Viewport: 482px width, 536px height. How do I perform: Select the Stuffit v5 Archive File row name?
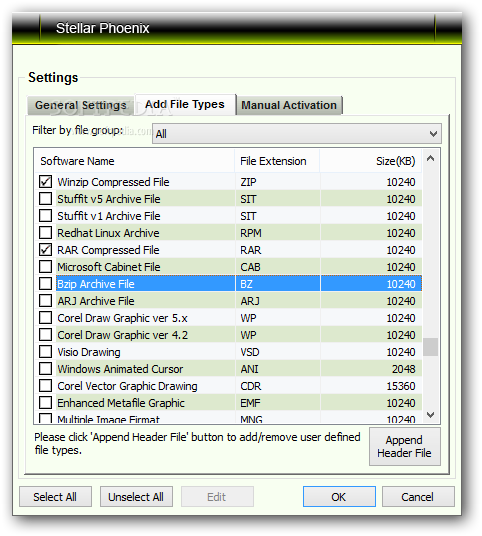109,199
